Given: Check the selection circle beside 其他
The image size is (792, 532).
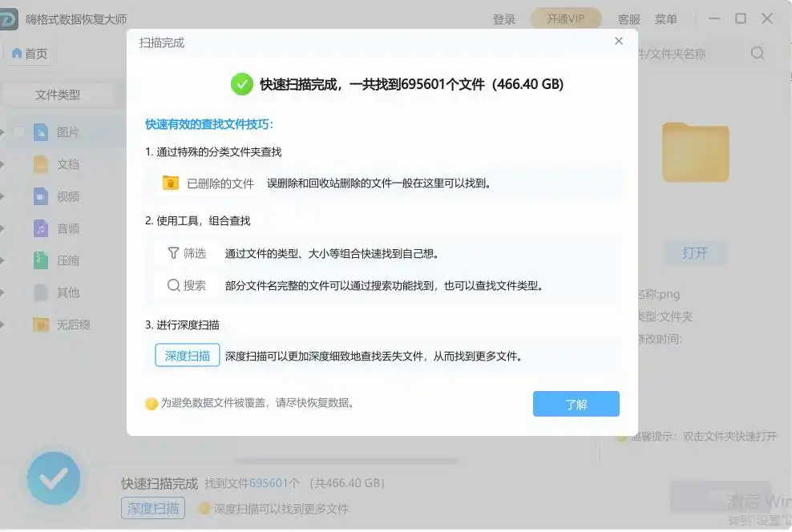Looking at the screenshot, I should pyautogui.click(x=19, y=292).
